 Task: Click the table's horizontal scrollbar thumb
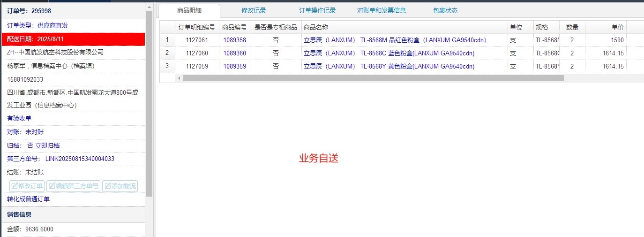click(x=373, y=78)
